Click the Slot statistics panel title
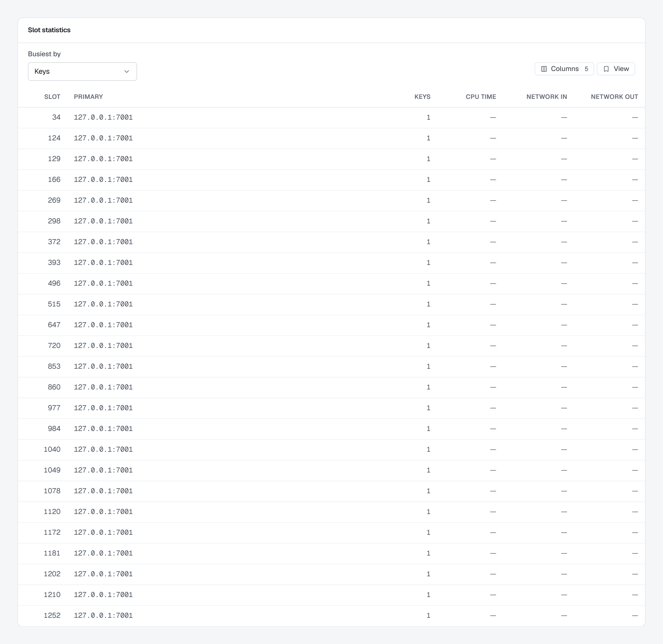 pyautogui.click(x=49, y=30)
